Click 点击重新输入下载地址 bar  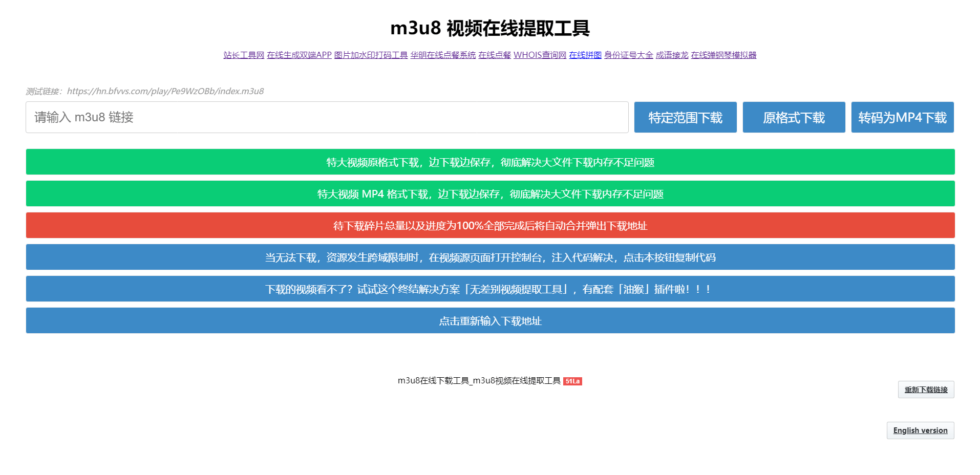[491, 320]
